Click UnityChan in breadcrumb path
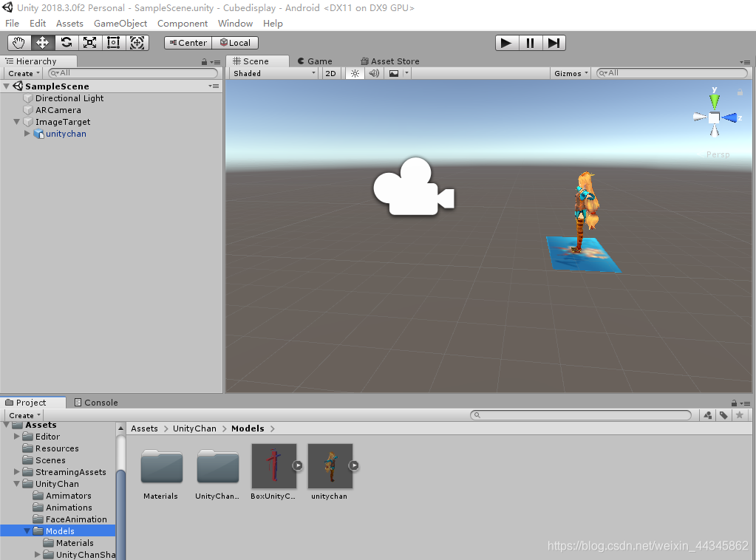Viewport: 756px width, 560px height. pos(195,428)
